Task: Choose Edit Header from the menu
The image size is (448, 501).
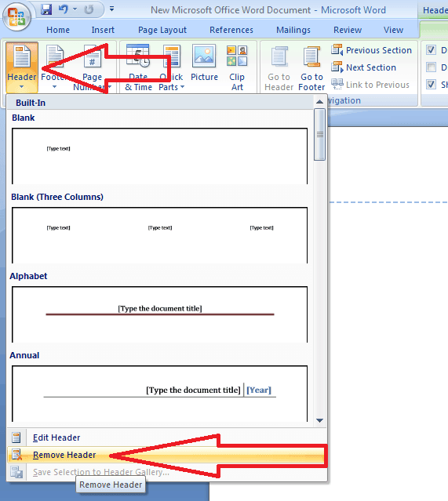Action: pyautogui.click(x=166, y=437)
